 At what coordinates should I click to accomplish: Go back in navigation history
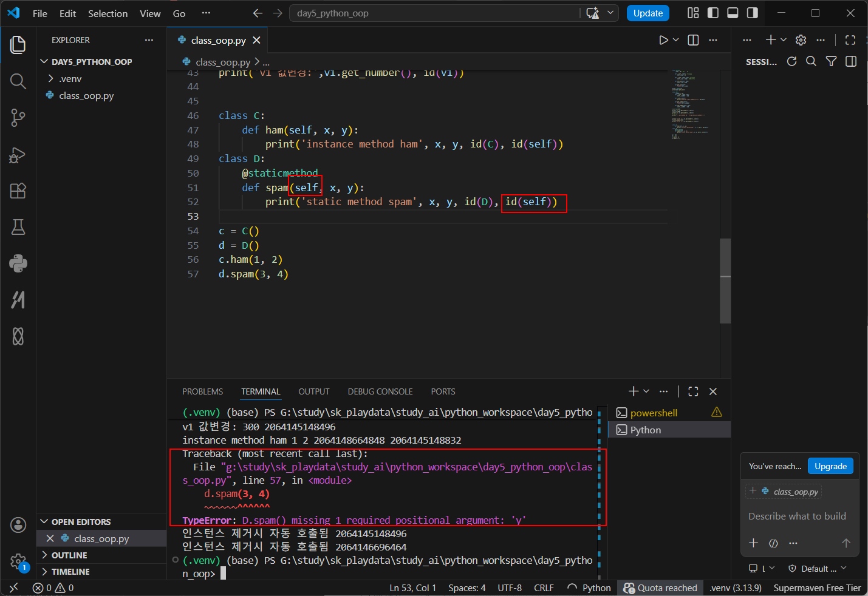pos(258,13)
